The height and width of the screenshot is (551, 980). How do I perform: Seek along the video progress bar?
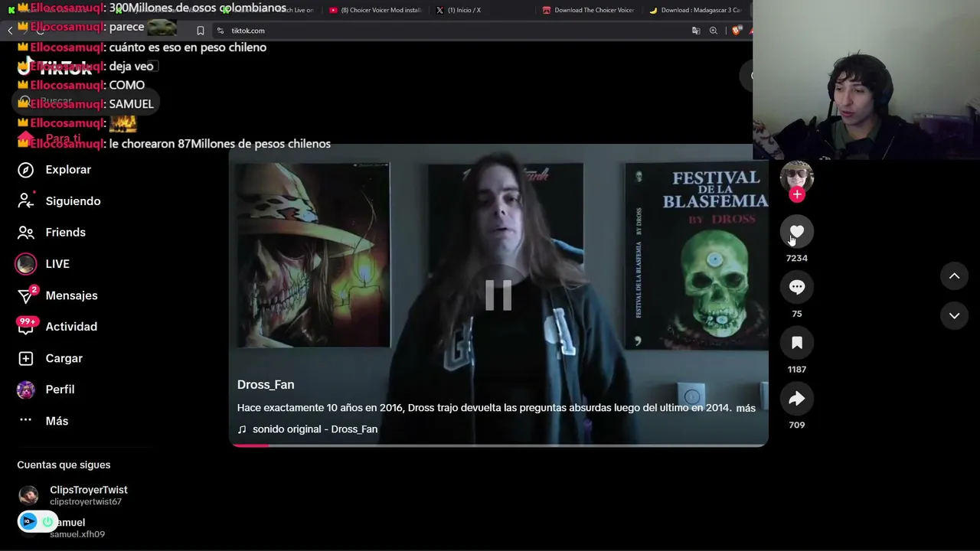[499, 445]
